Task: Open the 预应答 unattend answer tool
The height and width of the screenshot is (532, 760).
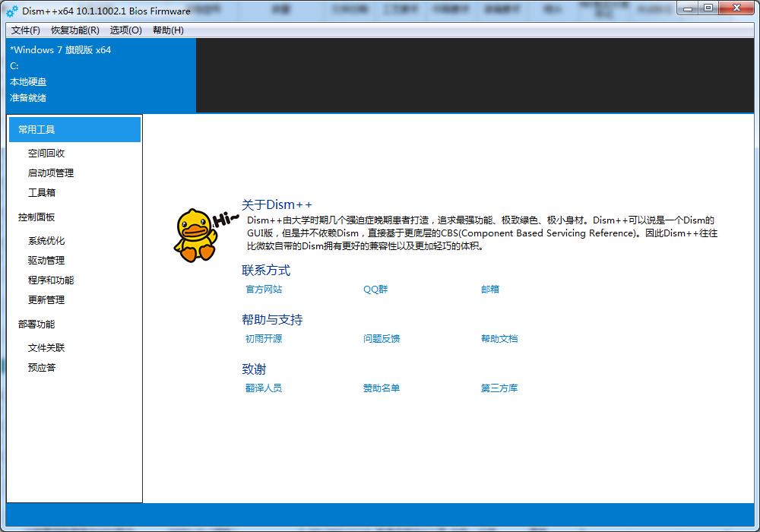Action: [x=41, y=367]
